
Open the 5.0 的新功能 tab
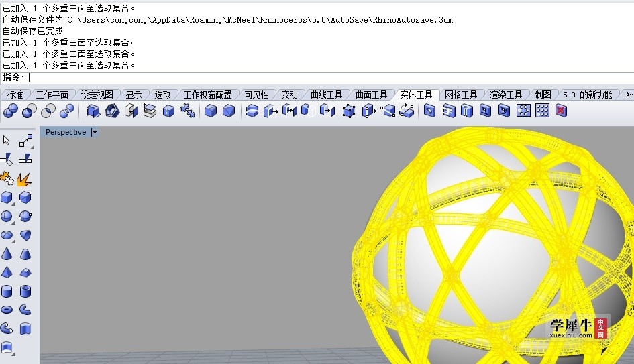(x=588, y=95)
